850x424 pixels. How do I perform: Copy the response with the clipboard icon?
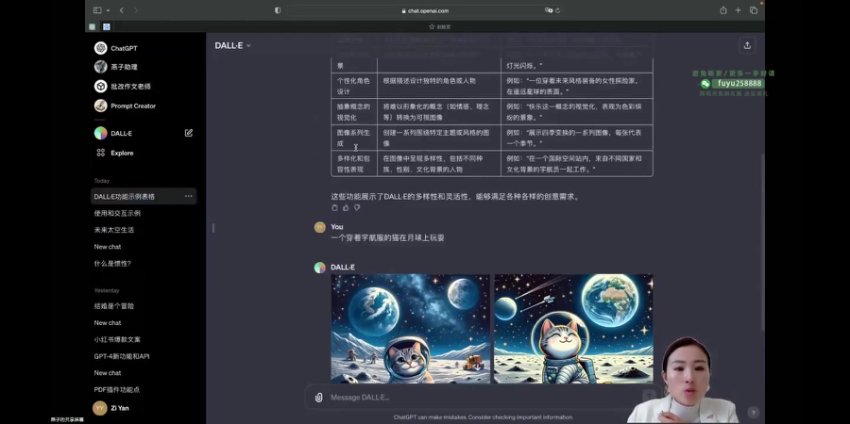coord(335,208)
